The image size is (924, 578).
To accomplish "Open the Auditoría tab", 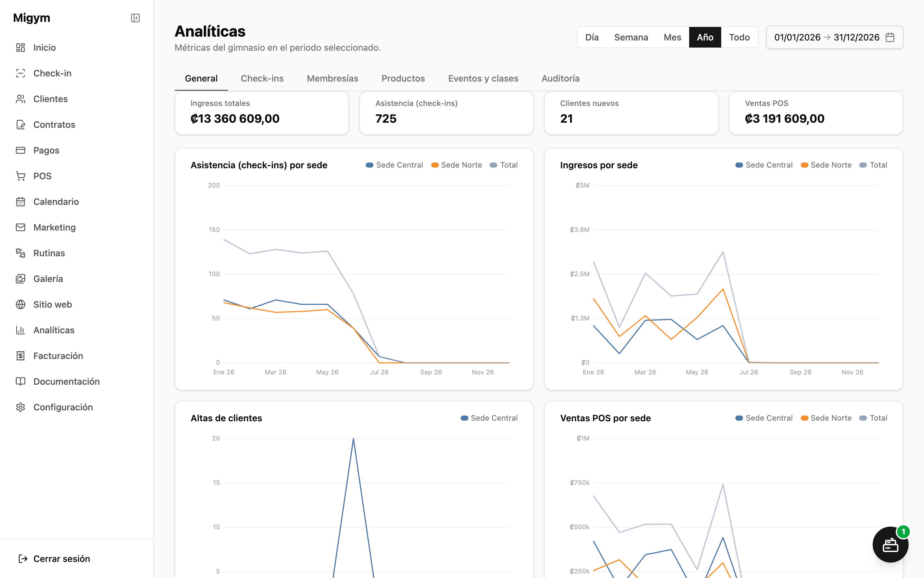I will click(x=560, y=78).
